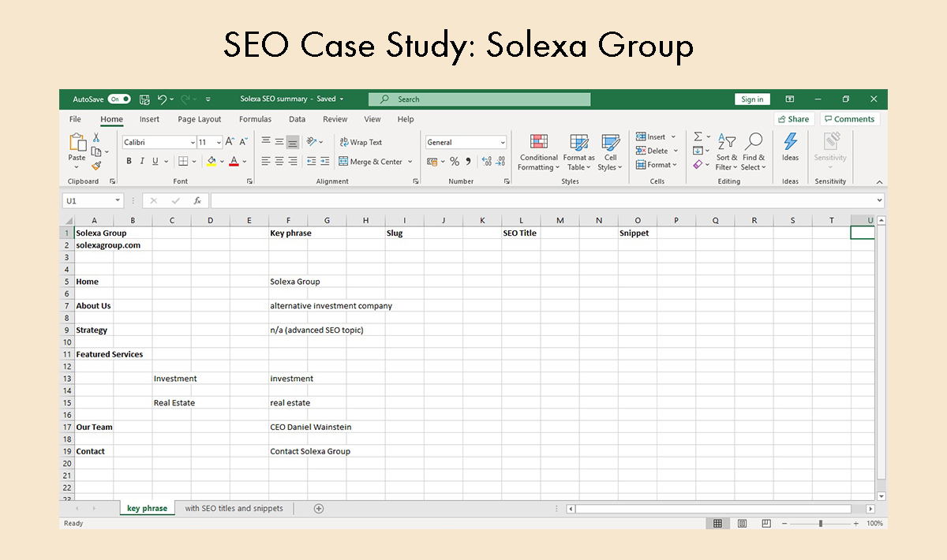The width and height of the screenshot is (947, 560).
Task: Decrease the cell indent
Action: [311, 162]
